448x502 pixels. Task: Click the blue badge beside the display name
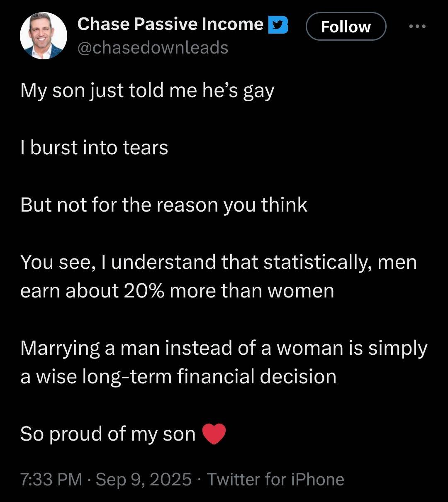[x=278, y=25]
